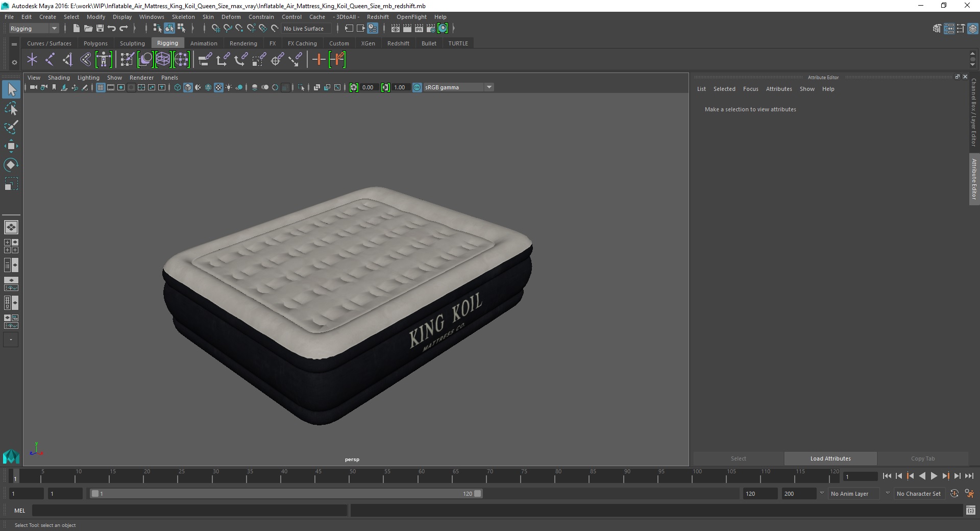Open the HumanIK character shelf icon

(x=104, y=60)
